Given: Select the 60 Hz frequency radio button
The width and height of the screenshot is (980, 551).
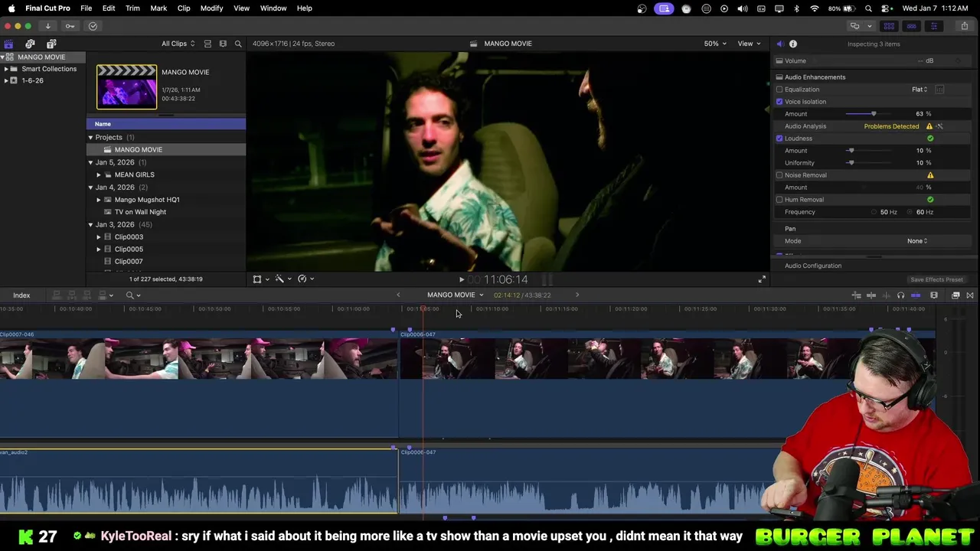Looking at the screenshot, I should pos(910,212).
